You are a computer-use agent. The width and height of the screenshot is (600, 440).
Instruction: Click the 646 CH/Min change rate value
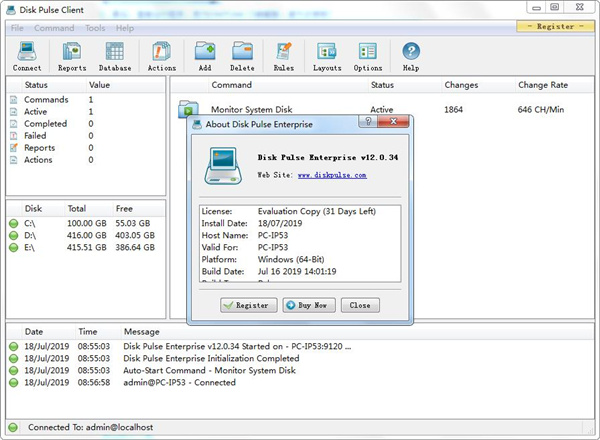click(541, 109)
